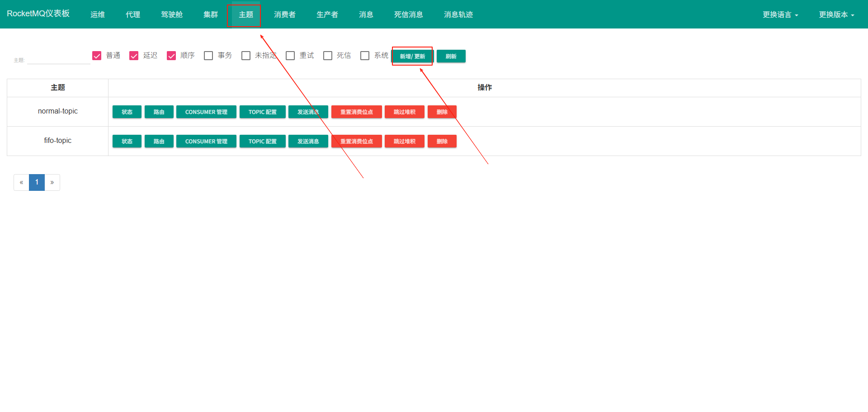Focus the 主题 filter input field
The width and height of the screenshot is (868, 412).
(x=59, y=59)
